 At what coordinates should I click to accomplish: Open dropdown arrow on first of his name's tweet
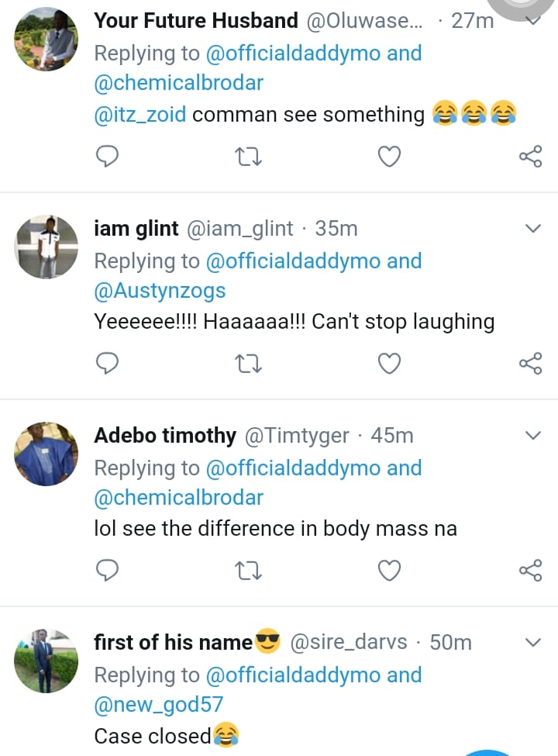tap(533, 643)
